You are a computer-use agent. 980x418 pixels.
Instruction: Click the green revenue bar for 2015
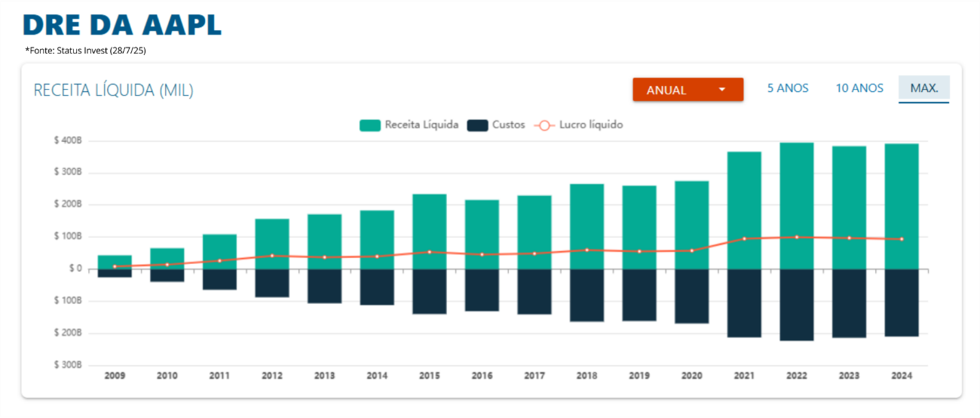(429, 232)
